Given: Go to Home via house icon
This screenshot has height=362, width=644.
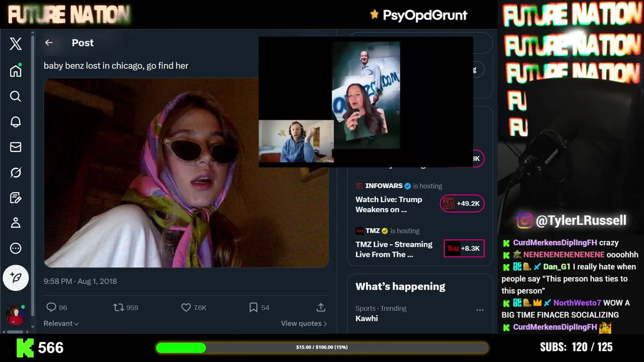Looking at the screenshot, I should (16, 70).
